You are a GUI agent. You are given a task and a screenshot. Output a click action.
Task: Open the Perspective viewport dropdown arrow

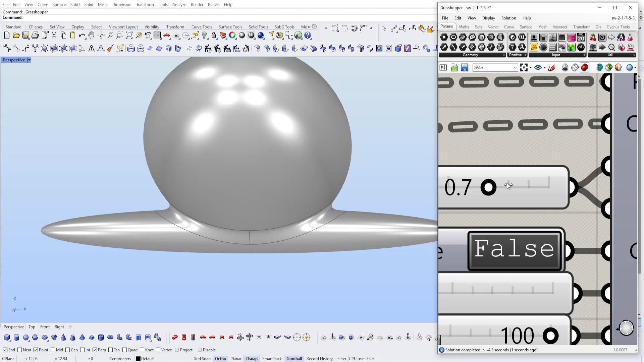coord(29,60)
